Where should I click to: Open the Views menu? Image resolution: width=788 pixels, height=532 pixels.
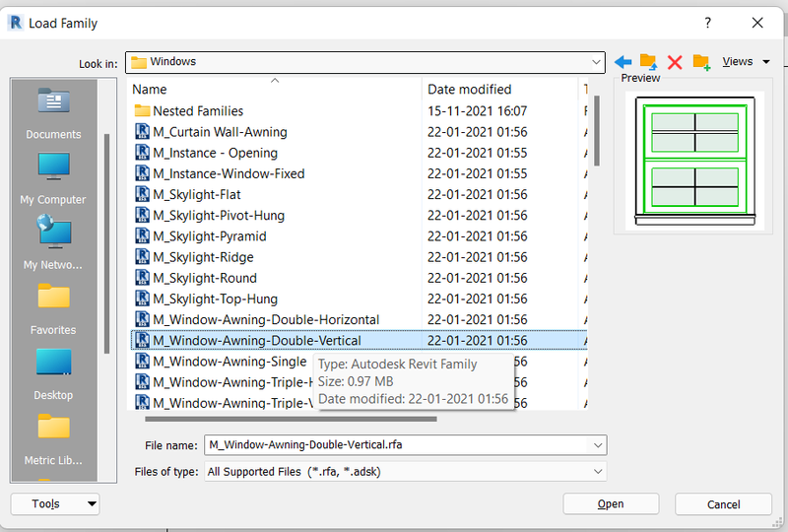tap(746, 61)
